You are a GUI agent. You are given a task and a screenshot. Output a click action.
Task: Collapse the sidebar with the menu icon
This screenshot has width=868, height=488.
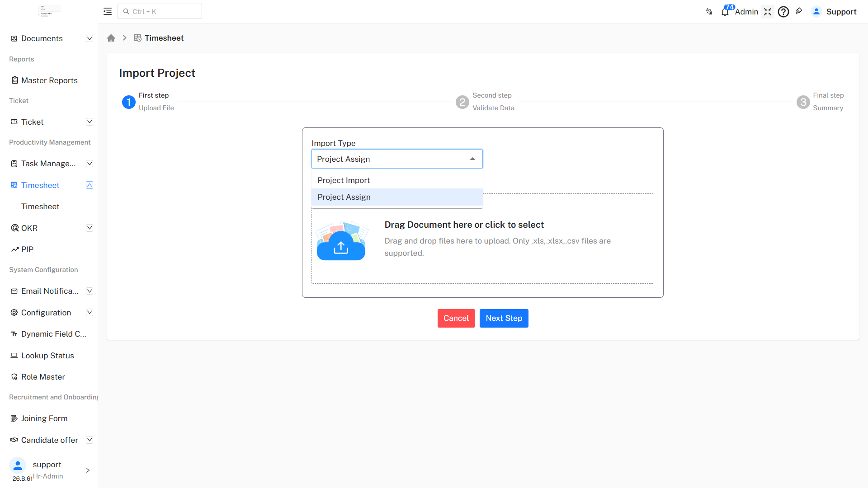pos(108,11)
